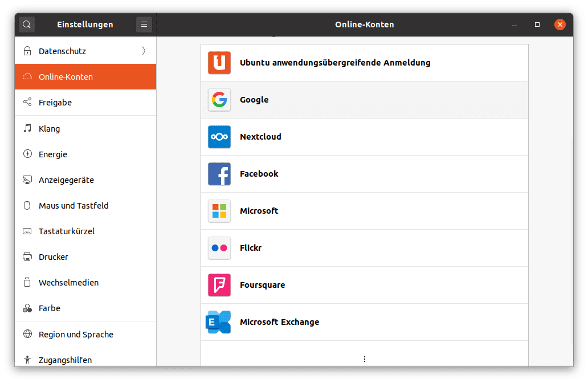Click the search magnifier icon in the header
The image size is (588, 383).
(27, 25)
